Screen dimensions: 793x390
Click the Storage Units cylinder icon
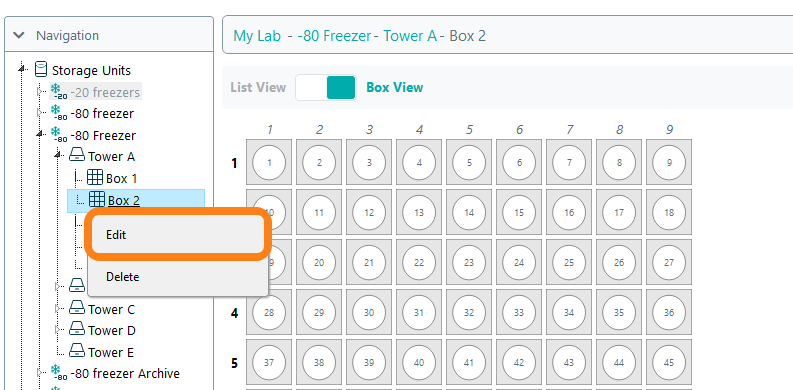[41, 70]
